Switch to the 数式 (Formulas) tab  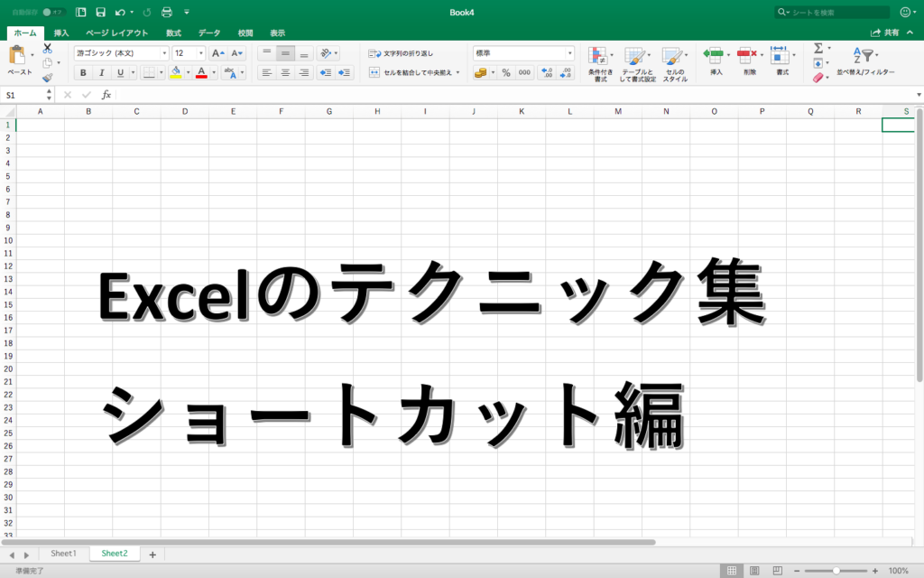[173, 33]
